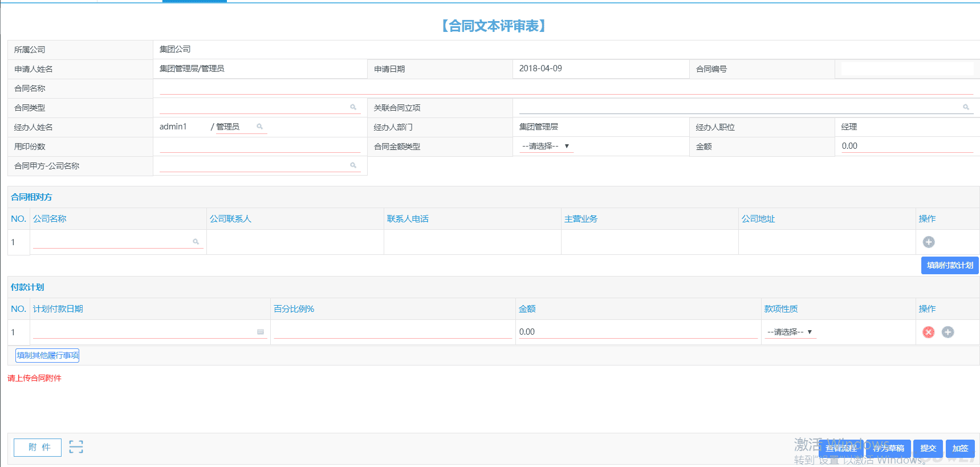Click the 主营业务 column header
The width and height of the screenshot is (980, 467).
581,219
